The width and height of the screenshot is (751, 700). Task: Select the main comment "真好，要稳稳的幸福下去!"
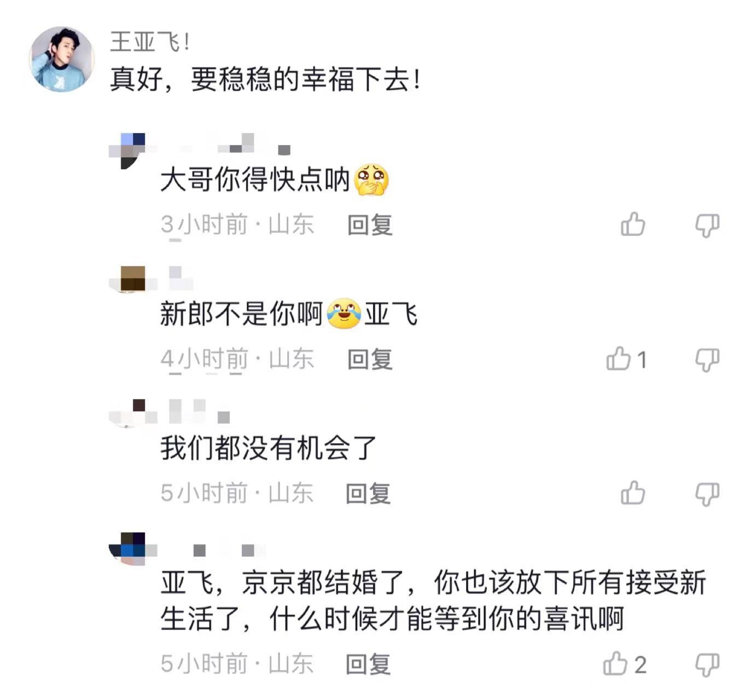tap(265, 80)
